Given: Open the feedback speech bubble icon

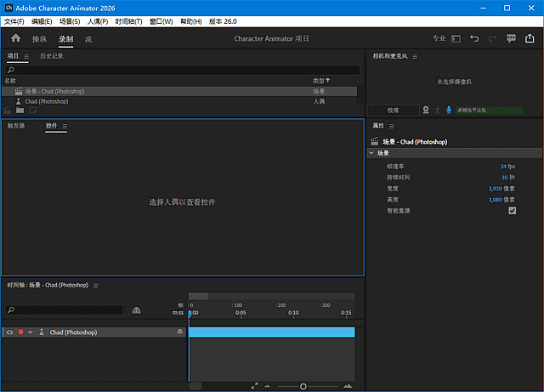Looking at the screenshot, I should 512,38.
